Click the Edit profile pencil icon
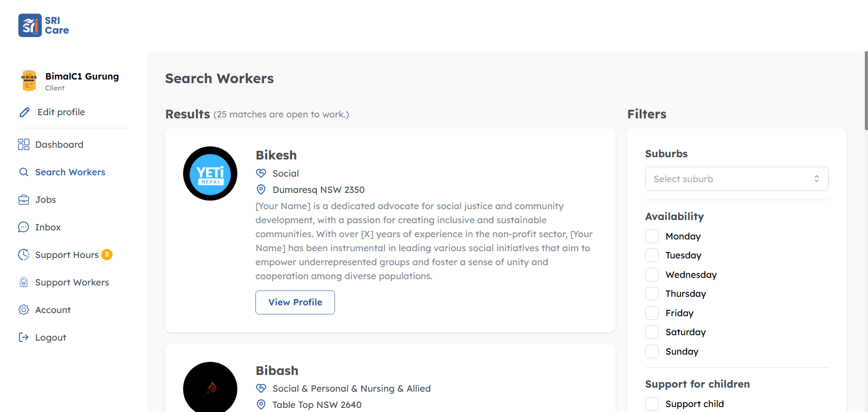Image resolution: width=868 pixels, height=412 pixels. click(24, 112)
